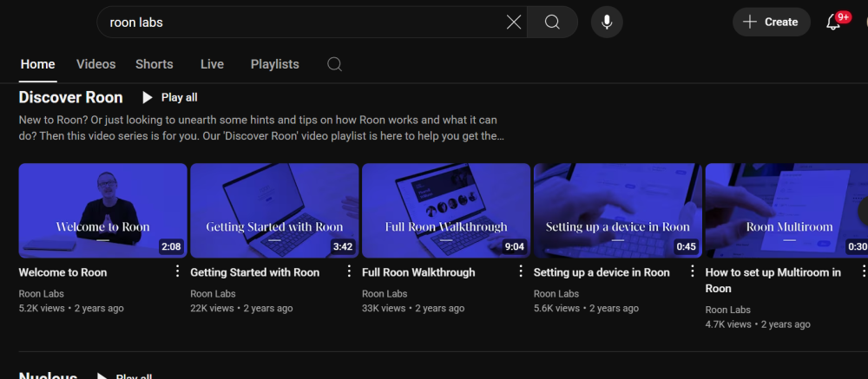The image size is (868, 379).
Task: Switch to the Playlists tab
Action: [x=274, y=64]
